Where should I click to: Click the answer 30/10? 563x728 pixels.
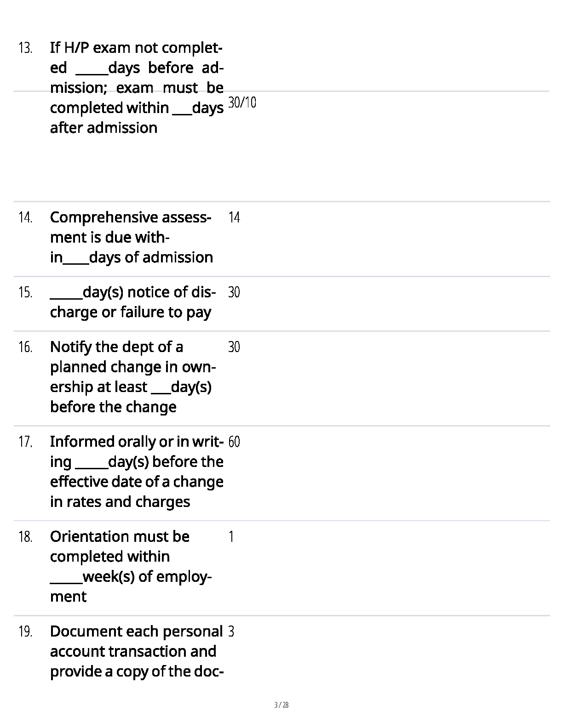click(x=242, y=102)
